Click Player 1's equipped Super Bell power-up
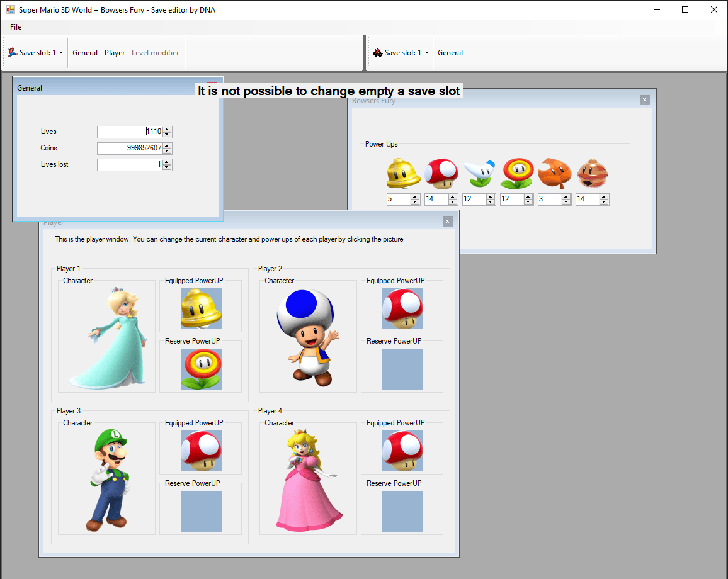Image resolution: width=728 pixels, height=579 pixels. [x=201, y=308]
